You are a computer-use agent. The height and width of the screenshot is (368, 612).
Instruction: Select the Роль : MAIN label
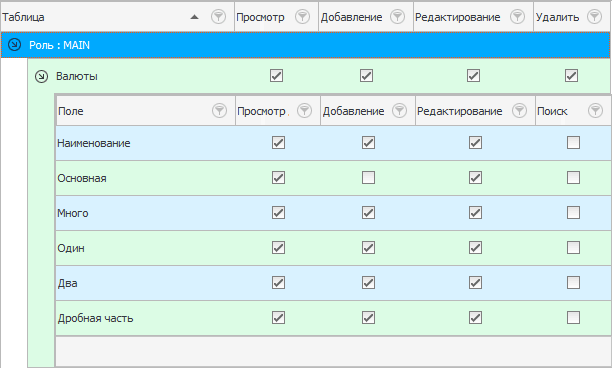[x=59, y=45]
